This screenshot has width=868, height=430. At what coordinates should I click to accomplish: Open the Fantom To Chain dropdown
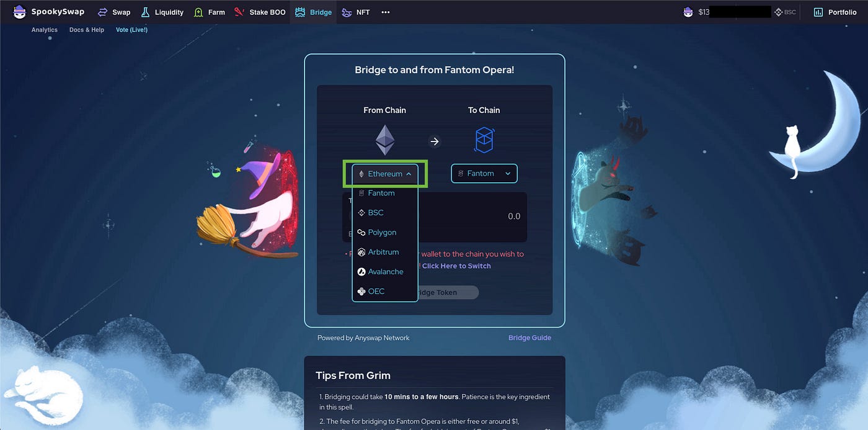[x=484, y=174]
